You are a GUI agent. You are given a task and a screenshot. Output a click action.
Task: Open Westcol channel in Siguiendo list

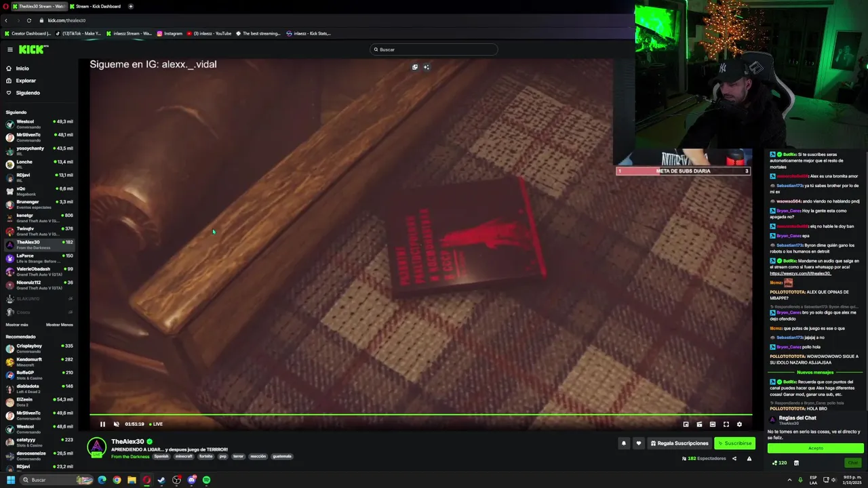pos(39,123)
